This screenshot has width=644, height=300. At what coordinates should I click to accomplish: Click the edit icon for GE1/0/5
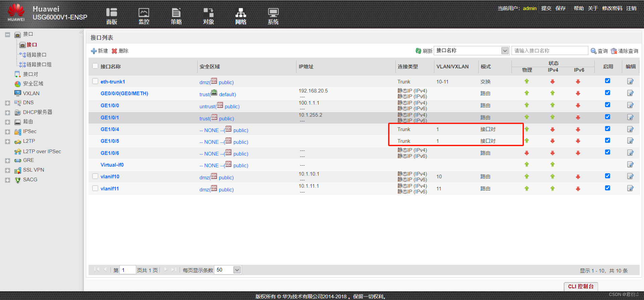pyautogui.click(x=630, y=141)
